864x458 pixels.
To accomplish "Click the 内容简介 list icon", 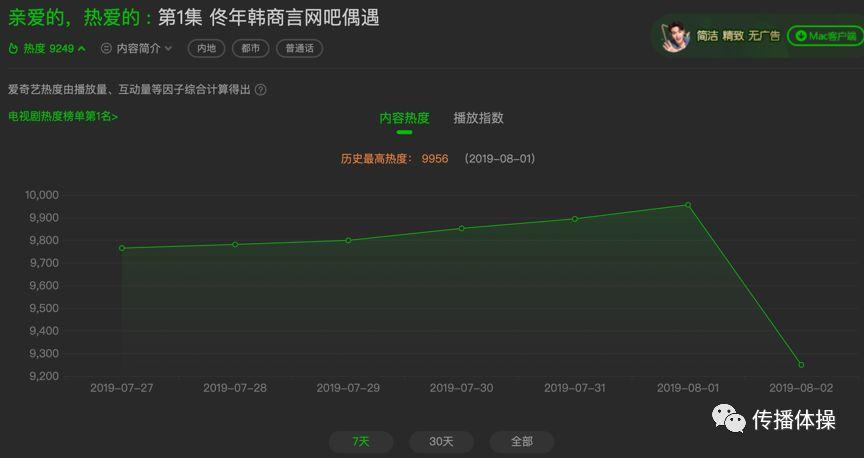I will pyautogui.click(x=106, y=48).
